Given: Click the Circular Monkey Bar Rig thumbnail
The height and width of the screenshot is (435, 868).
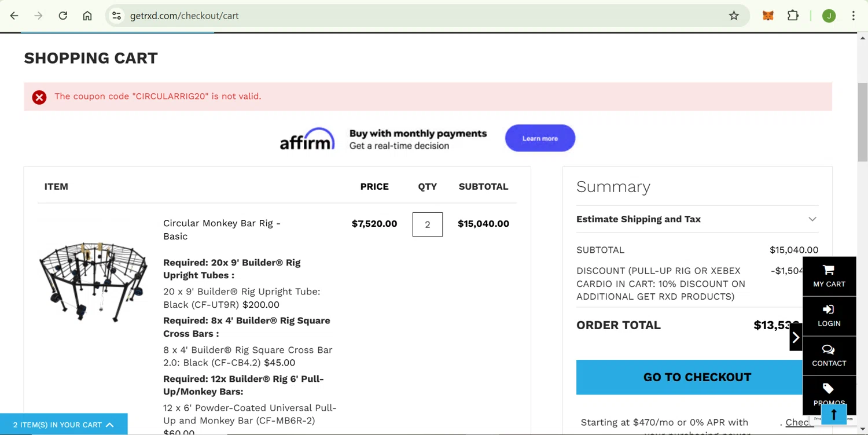Looking at the screenshot, I should (93, 282).
